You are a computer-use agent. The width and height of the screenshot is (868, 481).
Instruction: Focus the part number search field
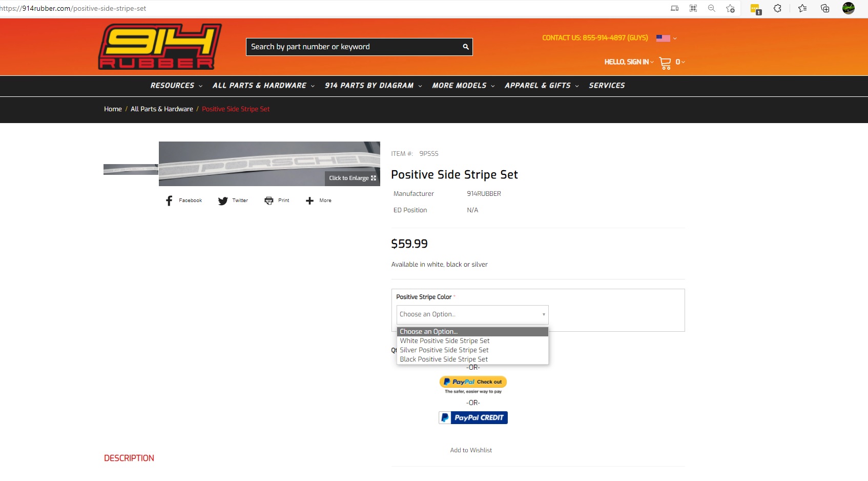(x=354, y=47)
